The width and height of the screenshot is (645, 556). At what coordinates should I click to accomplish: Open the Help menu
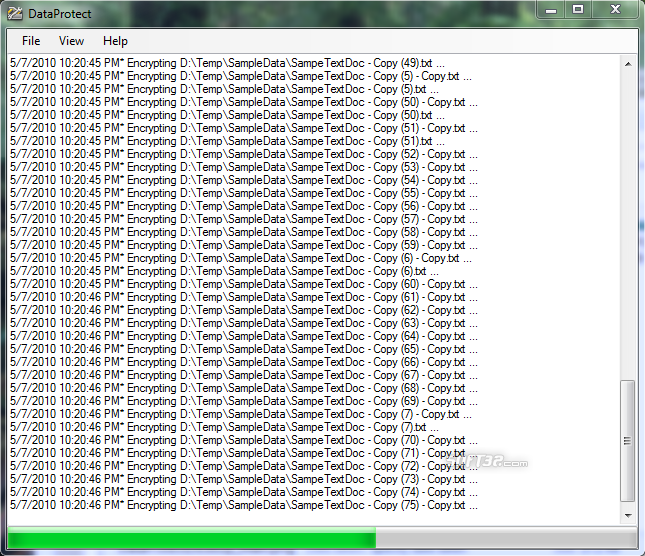tap(115, 41)
